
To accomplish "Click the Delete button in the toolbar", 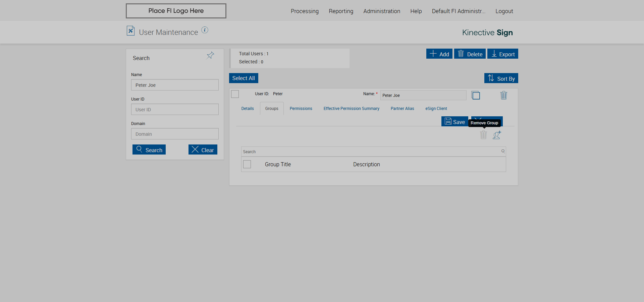I will coord(470,54).
